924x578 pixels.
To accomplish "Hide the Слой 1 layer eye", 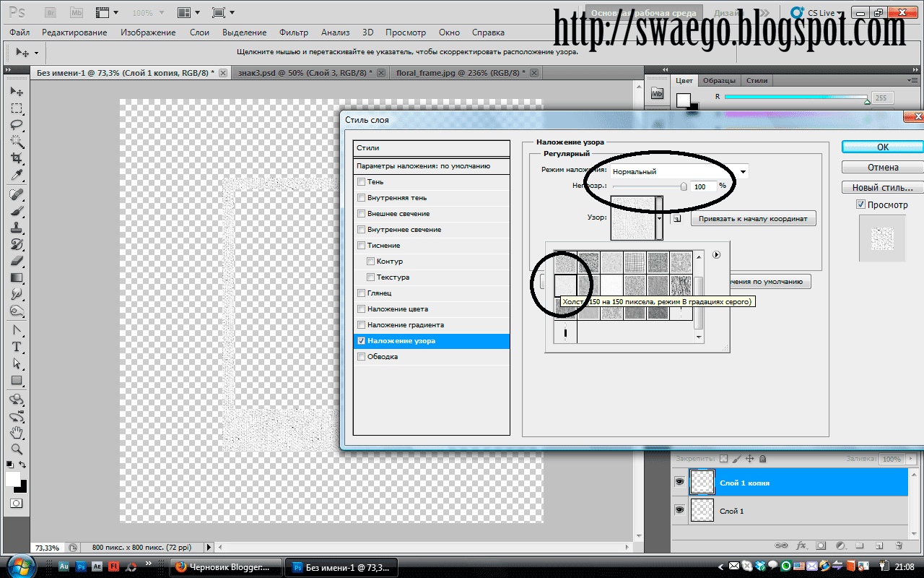I will (x=679, y=510).
